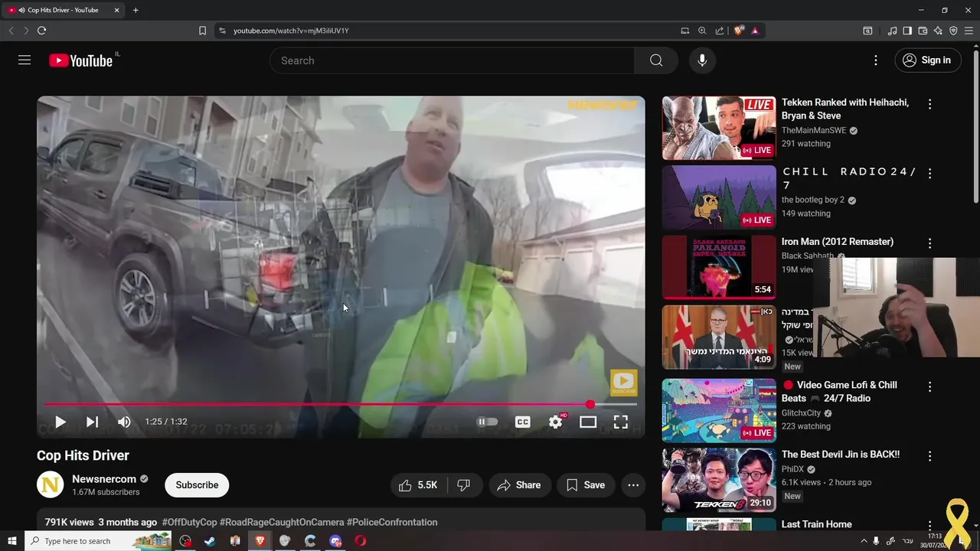
Task: Click the #RoadRageCaughtOnCamera hashtag
Action: pos(282,522)
